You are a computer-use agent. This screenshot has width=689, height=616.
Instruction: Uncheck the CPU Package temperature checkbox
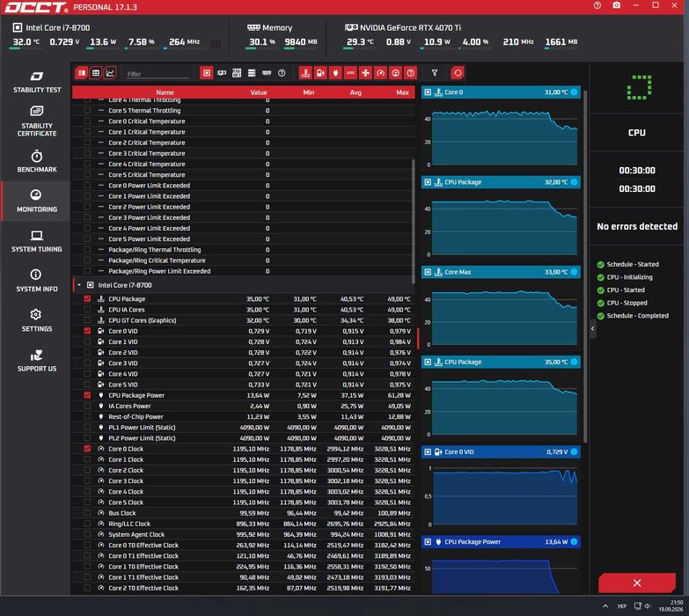tap(87, 299)
